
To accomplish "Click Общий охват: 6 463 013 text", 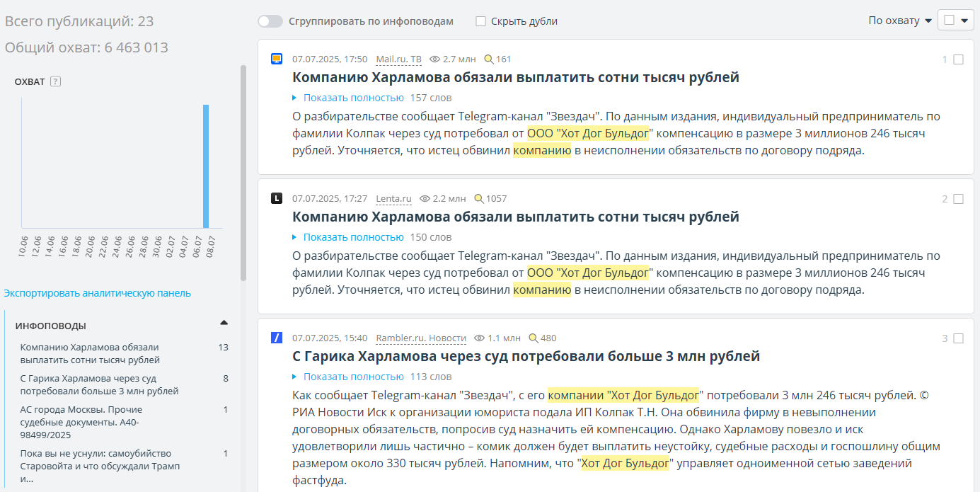I will pos(86,47).
